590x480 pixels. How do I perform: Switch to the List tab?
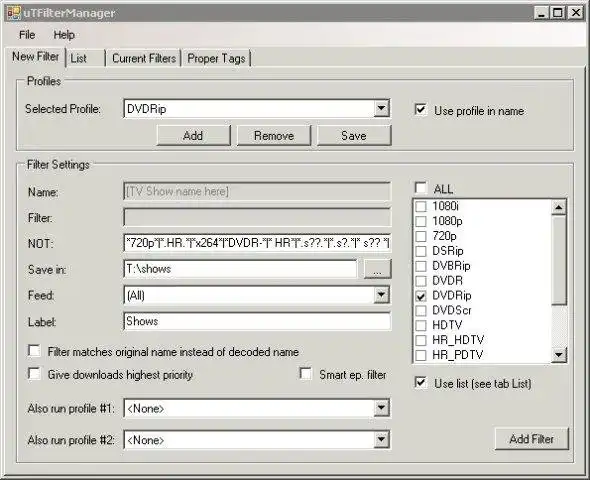click(x=85, y=58)
